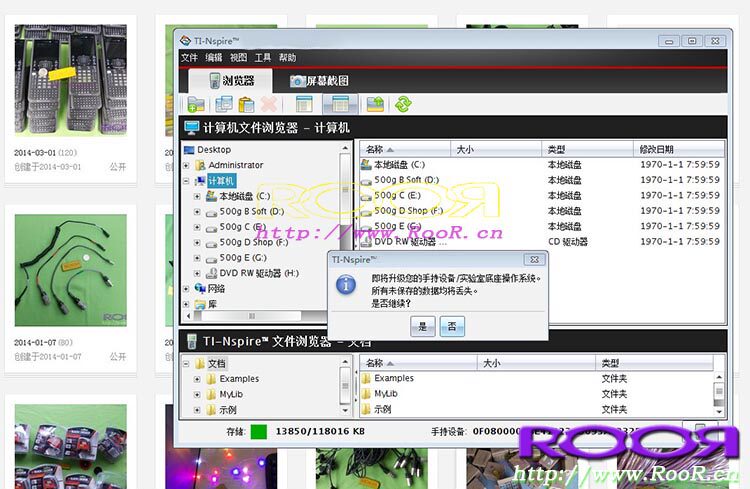750x489 pixels.
Task: Select 计算机 in the computer tree
Action: pos(221,181)
